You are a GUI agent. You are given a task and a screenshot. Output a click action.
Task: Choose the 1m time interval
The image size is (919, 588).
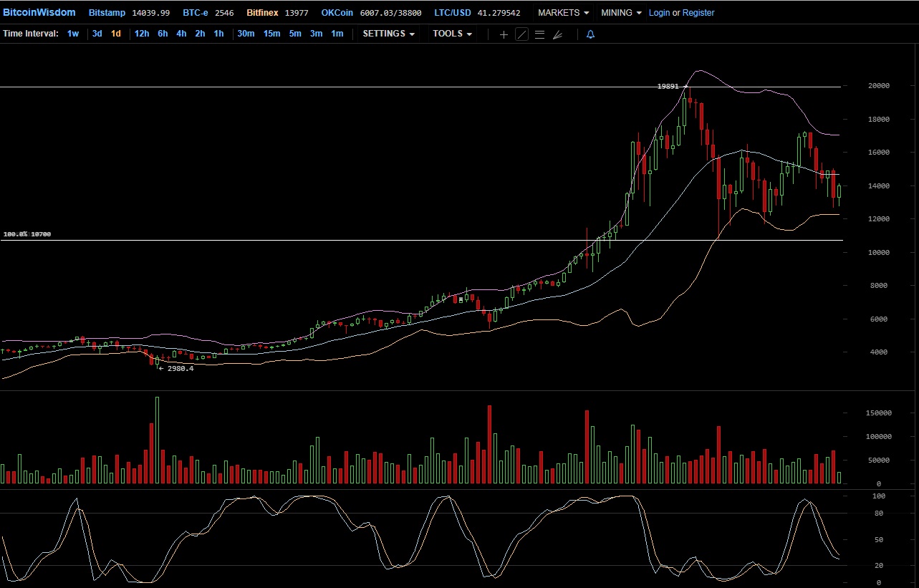[337, 34]
